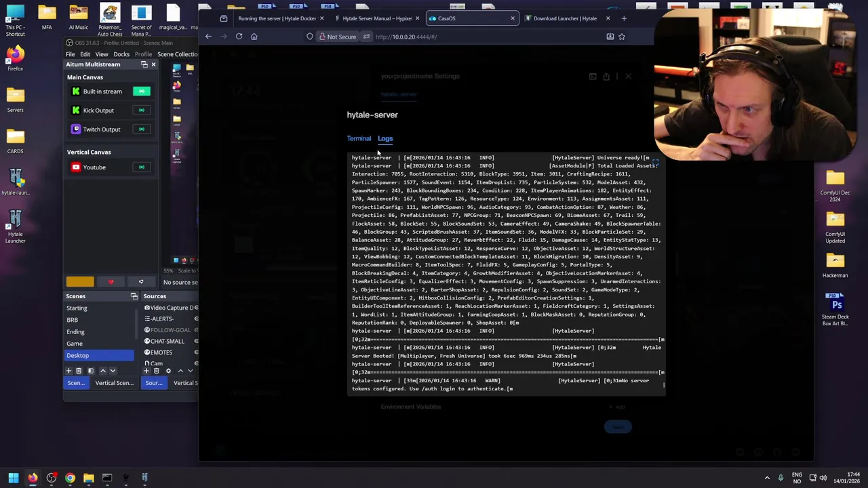Add a new source with plus icon
This screenshot has width=868, height=488.
146,371
